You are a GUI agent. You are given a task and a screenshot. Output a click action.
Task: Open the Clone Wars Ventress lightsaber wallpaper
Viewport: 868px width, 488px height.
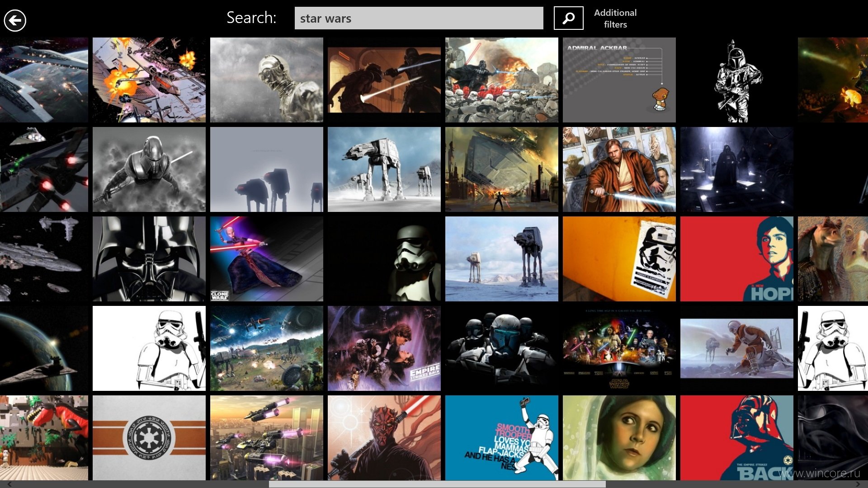[266, 259]
